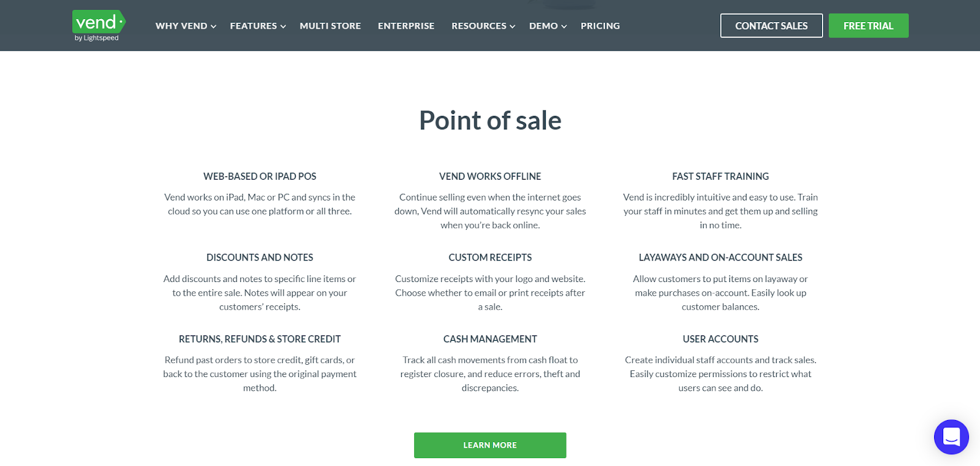This screenshot has width=980, height=466.
Task: Select MULTI STORE in the navigation bar
Action: [330, 26]
